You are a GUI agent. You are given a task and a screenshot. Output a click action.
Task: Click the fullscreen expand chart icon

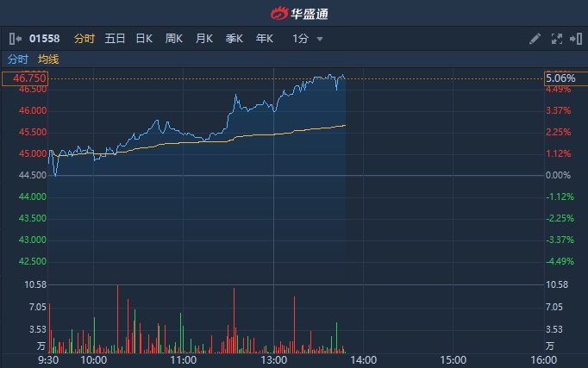click(x=556, y=39)
